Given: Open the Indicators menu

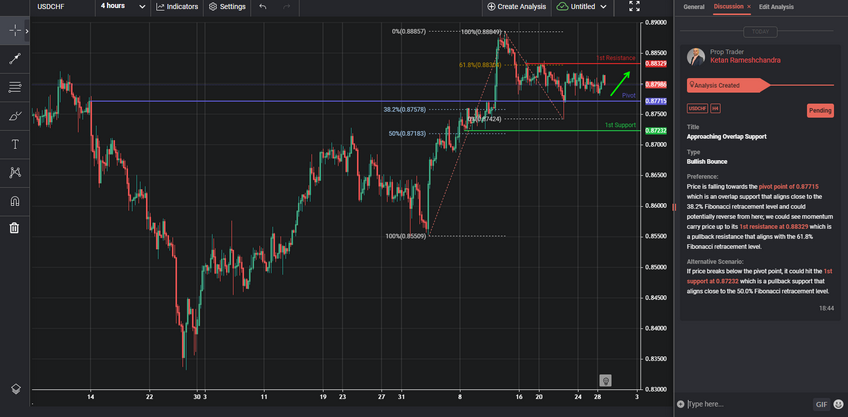Looking at the screenshot, I should 177,6.
